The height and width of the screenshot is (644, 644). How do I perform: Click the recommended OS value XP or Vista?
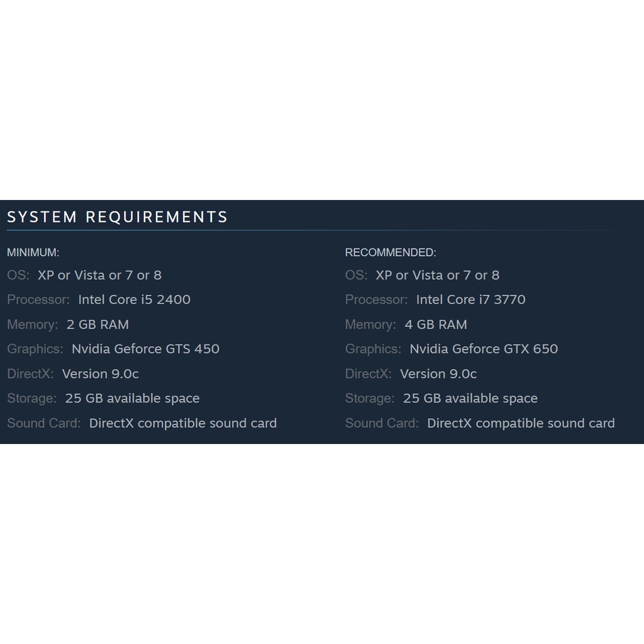coord(437,275)
